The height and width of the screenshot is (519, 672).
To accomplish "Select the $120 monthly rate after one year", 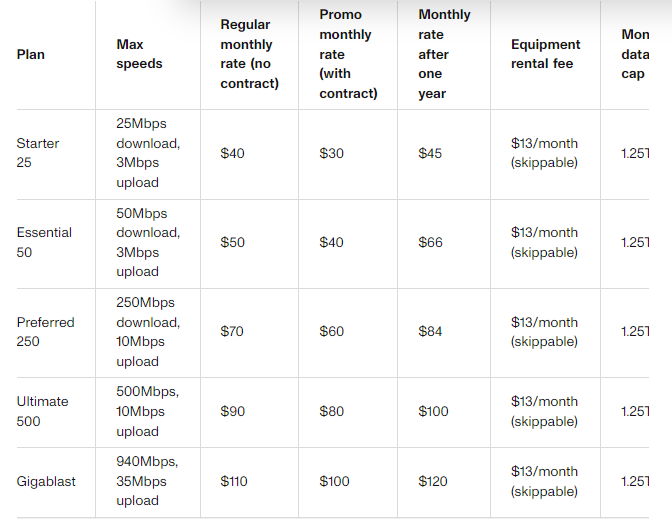I will [x=433, y=481].
